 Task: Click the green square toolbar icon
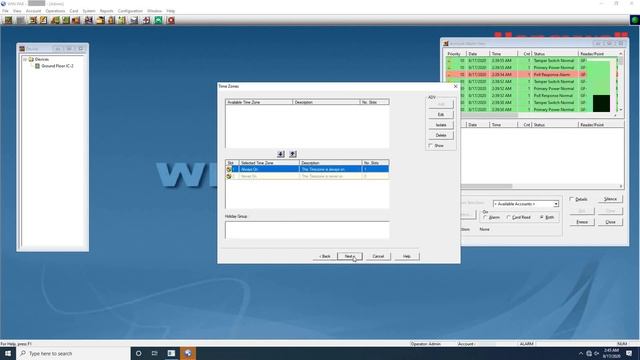(158, 20)
